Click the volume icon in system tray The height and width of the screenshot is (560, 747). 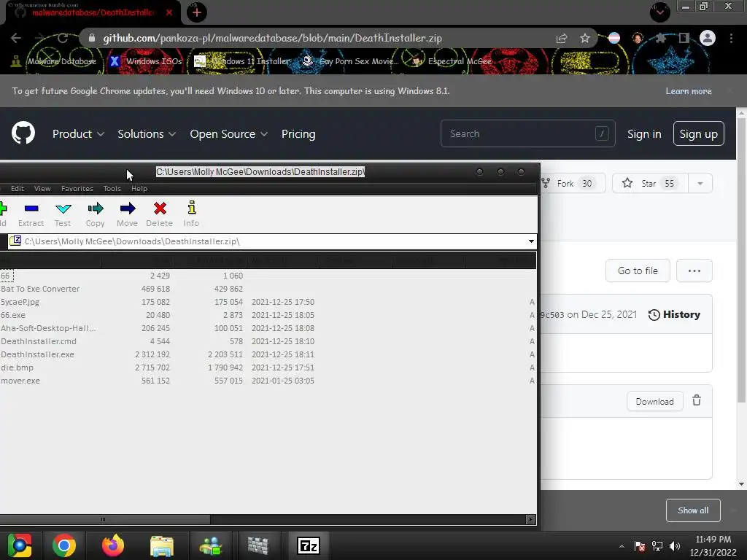[x=675, y=546]
